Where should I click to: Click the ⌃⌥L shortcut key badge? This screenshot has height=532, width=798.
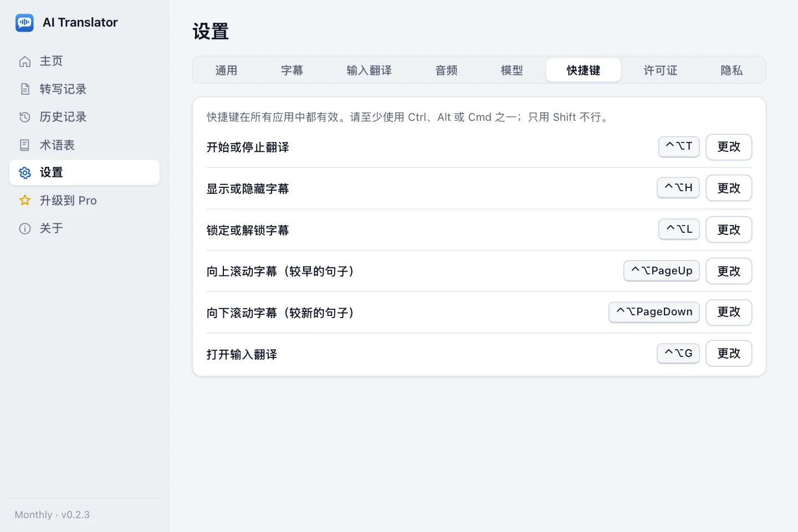click(x=679, y=229)
